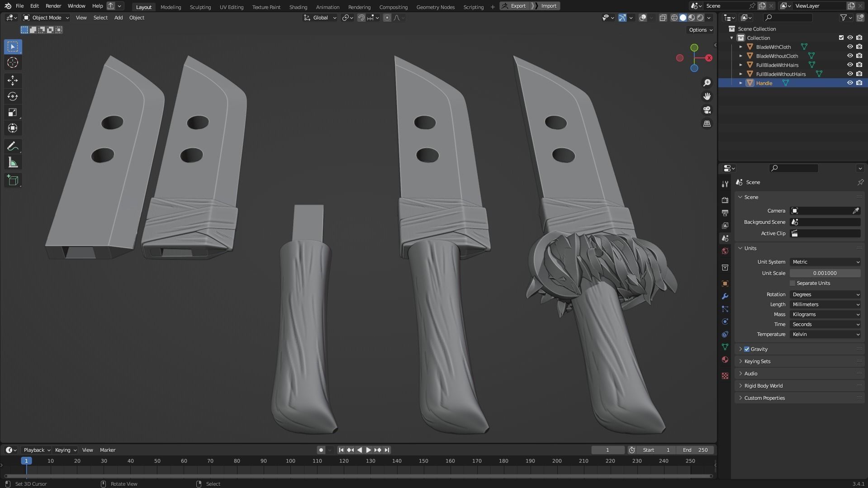This screenshot has width=868, height=488.
Task: Select the Add Cube tool
Action: [x=12, y=180]
